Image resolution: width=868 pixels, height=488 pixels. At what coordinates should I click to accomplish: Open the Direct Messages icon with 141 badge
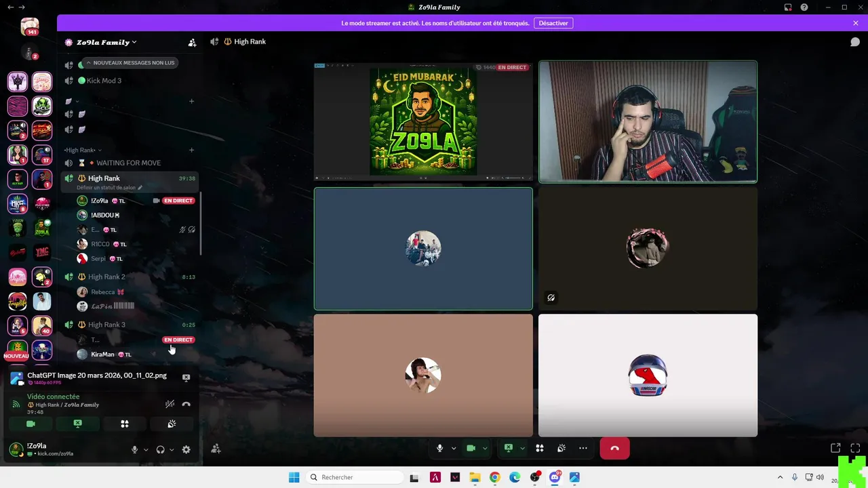point(30,27)
